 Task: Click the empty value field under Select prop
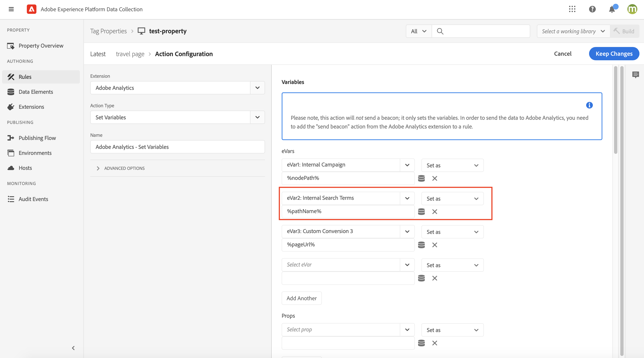click(x=348, y=343)
